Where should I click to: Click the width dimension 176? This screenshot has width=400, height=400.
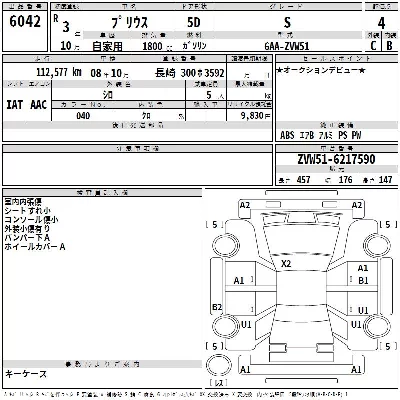[x=345, y=180]
